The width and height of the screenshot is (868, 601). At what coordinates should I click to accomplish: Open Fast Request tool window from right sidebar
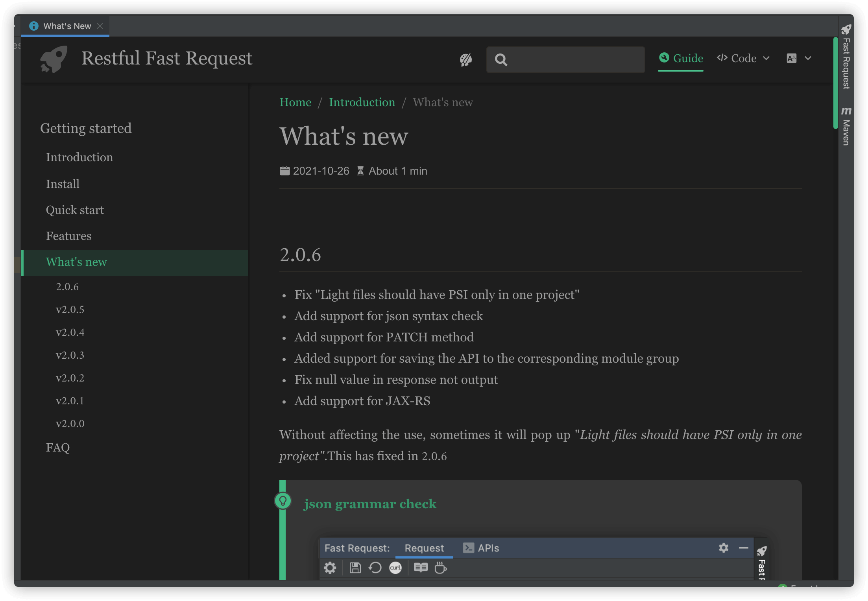coord(846,58)
